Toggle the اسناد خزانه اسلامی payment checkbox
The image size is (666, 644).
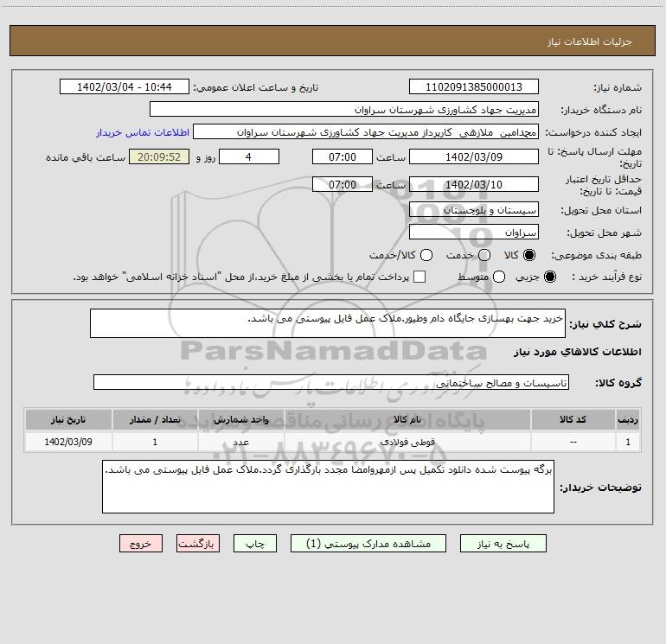pyautogui.click(x=419, y=277)
